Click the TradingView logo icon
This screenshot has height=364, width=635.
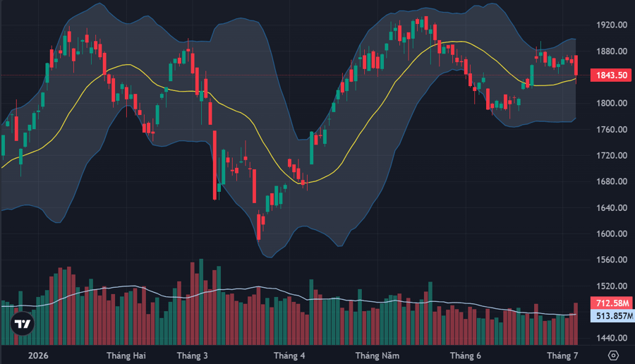tap(23, 324)
